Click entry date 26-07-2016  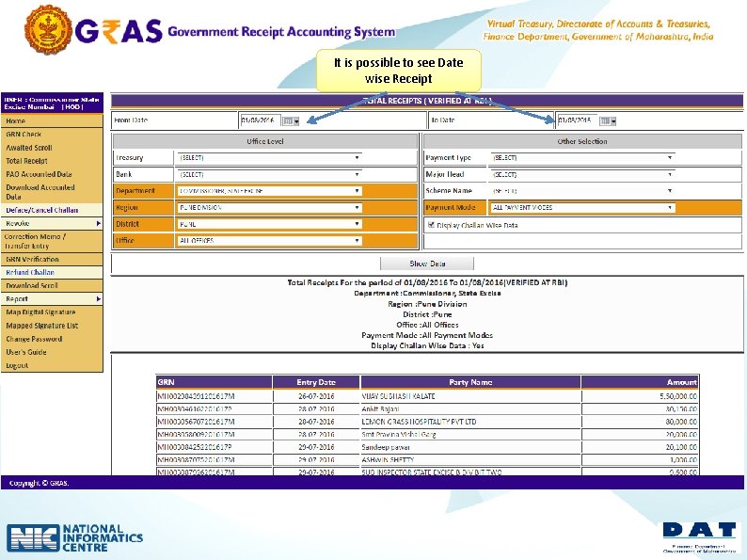pos(316,396)
